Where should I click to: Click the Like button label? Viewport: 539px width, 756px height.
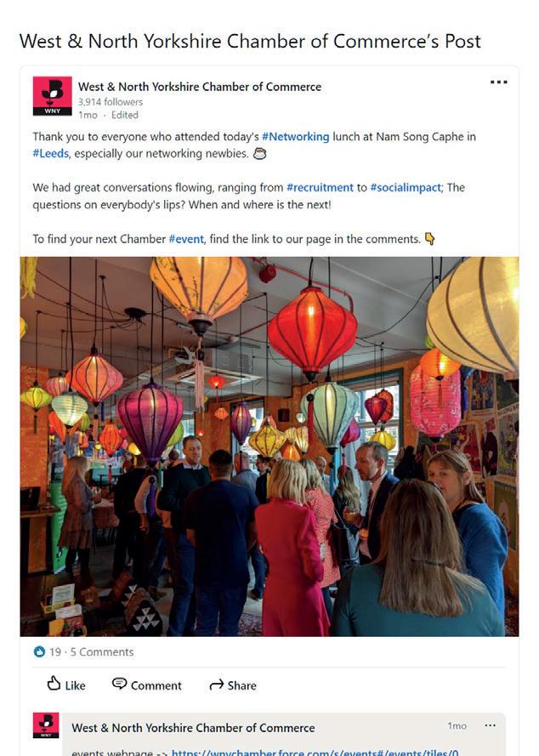click(75, 685)
